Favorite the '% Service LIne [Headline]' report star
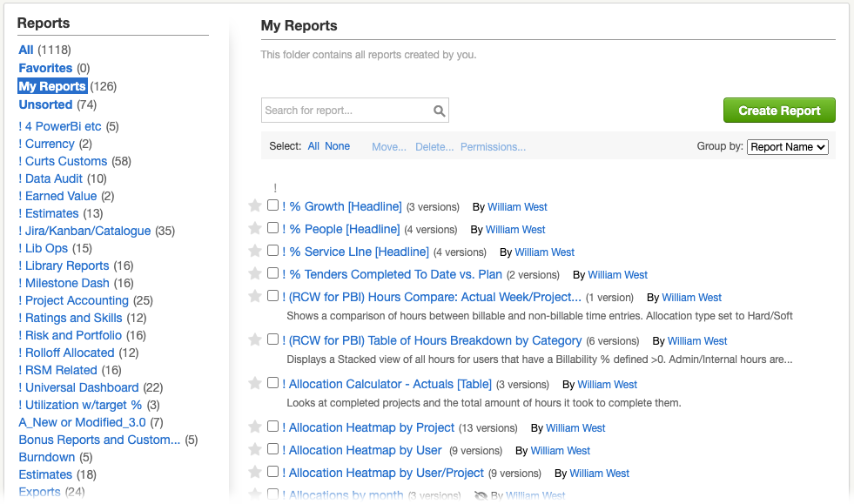 [x=255, y=252]
